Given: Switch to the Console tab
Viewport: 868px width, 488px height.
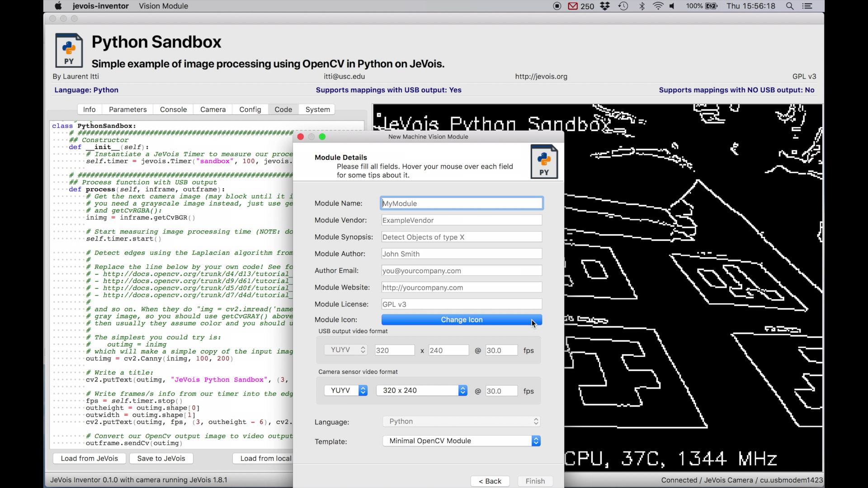Looking at the screenshot, I should point(173,109).
